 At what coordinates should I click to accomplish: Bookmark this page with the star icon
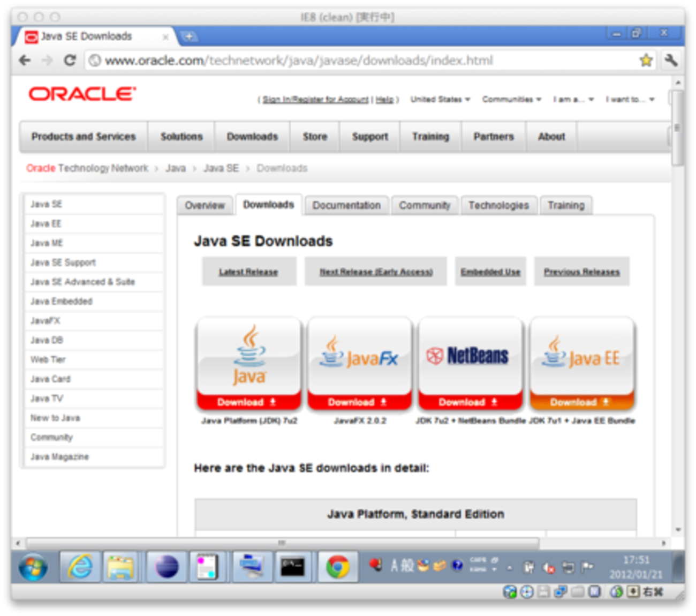[x=646, y=60]
